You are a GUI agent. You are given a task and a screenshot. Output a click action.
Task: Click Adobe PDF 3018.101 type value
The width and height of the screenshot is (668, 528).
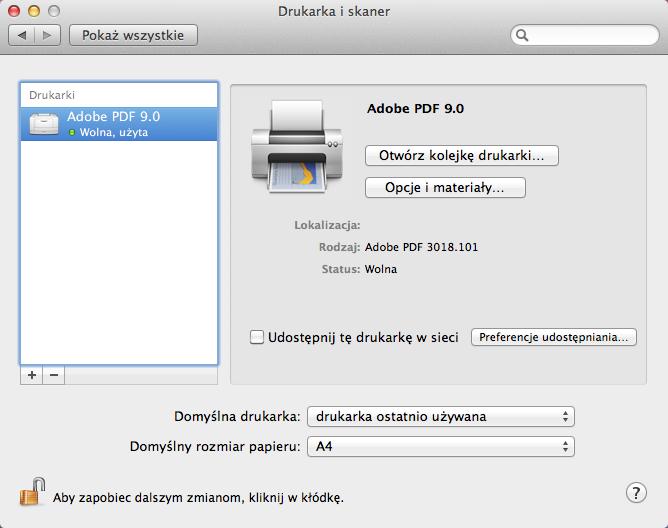pyautogui.click(x=421, y=247)
